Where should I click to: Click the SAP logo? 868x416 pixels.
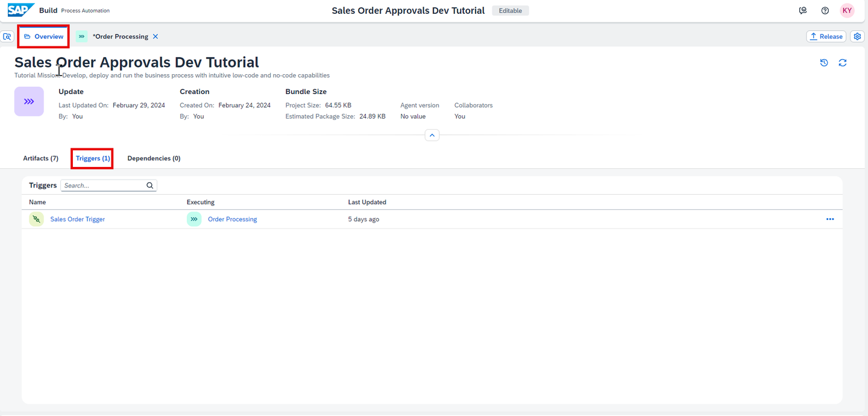point(20,10)
